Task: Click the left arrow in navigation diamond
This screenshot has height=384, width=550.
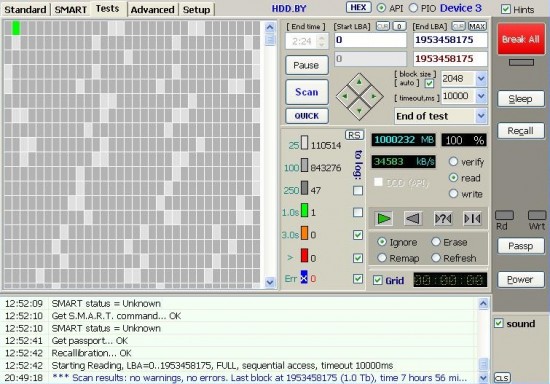Action: point(344,96)
